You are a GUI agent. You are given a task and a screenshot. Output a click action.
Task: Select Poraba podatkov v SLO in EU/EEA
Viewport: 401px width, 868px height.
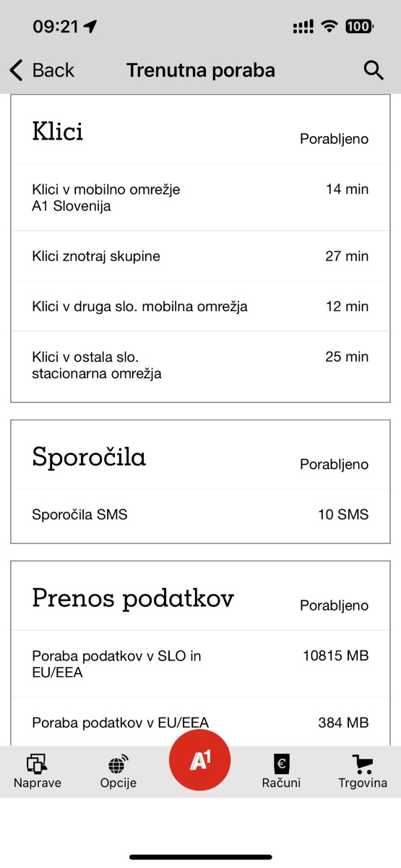click(x=200, y=664)
